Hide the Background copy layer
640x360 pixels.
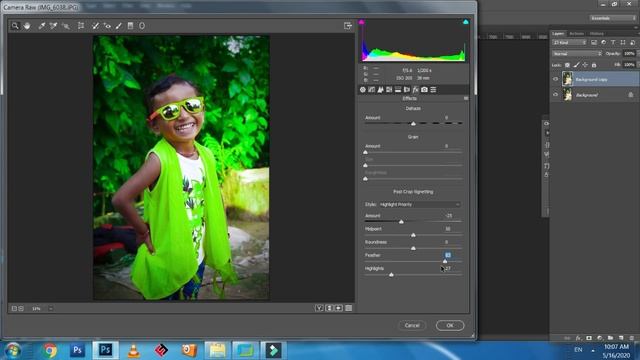[x=555, y=79]
